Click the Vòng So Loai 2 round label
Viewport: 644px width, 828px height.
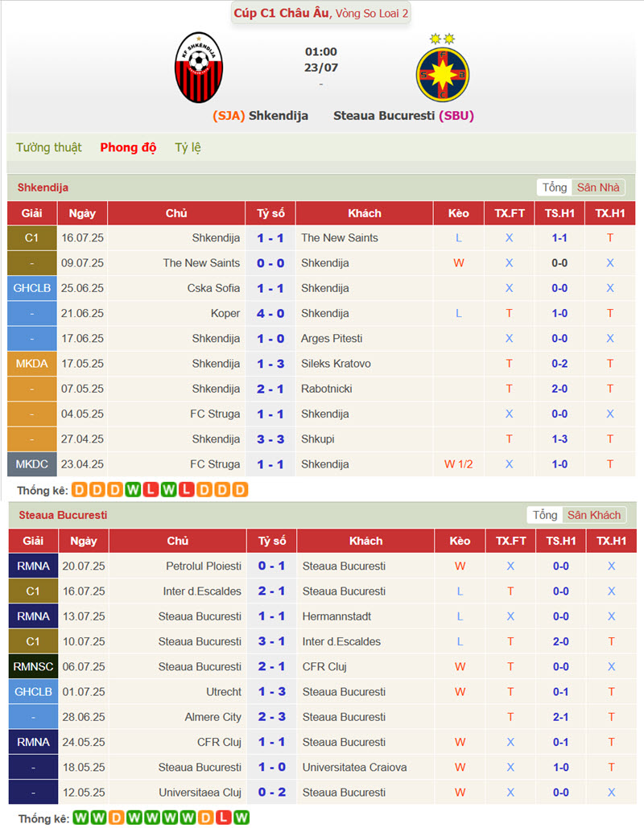coord(372,13)
